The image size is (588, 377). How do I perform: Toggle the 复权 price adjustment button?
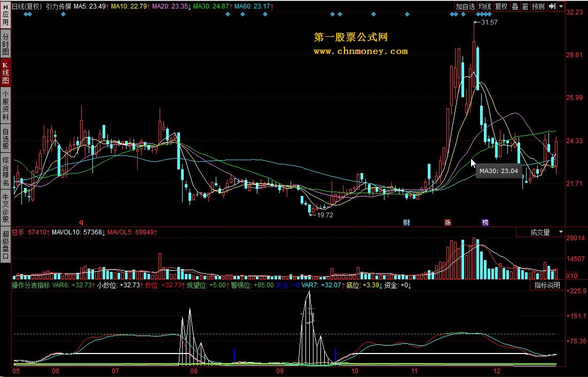tap(501, 6)
